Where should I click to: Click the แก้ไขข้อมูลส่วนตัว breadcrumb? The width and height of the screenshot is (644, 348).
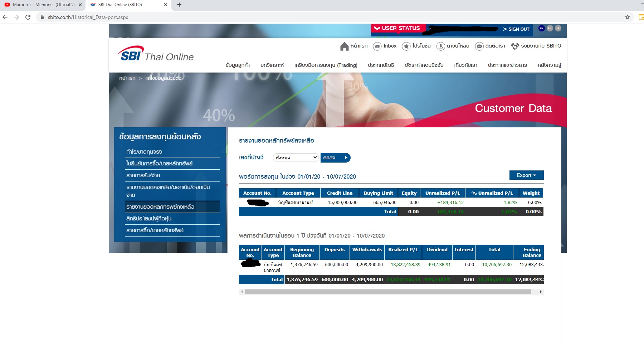tap(163, 78)
